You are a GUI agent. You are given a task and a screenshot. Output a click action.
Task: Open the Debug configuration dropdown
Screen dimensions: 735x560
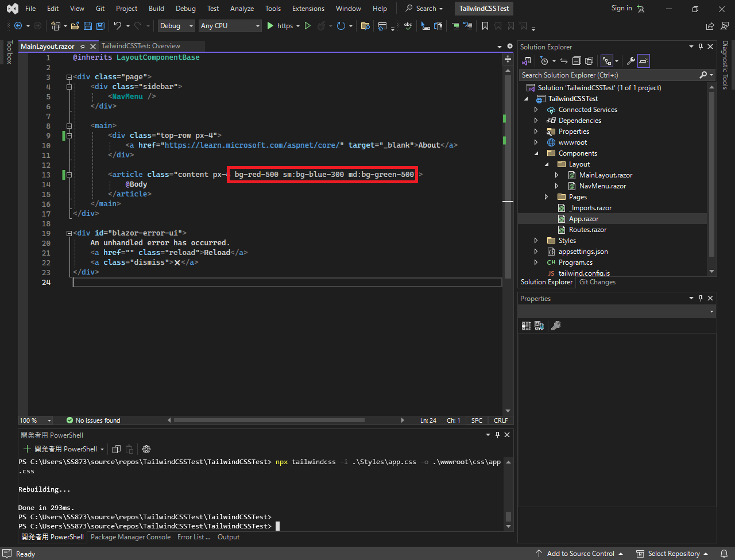(176, 26)
